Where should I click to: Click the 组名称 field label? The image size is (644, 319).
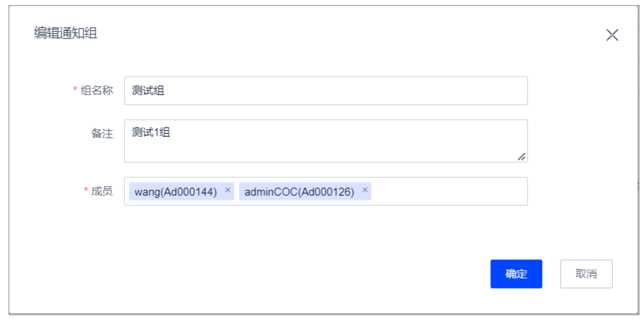pyautogui.click(x=97, y=90)
